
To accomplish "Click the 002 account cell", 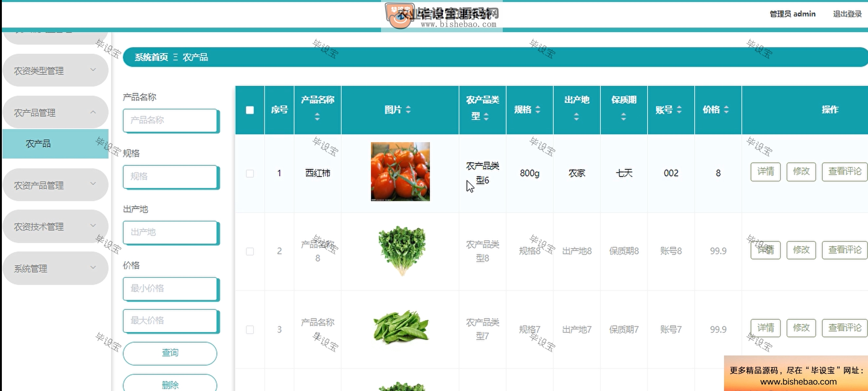I will (671, 173).
